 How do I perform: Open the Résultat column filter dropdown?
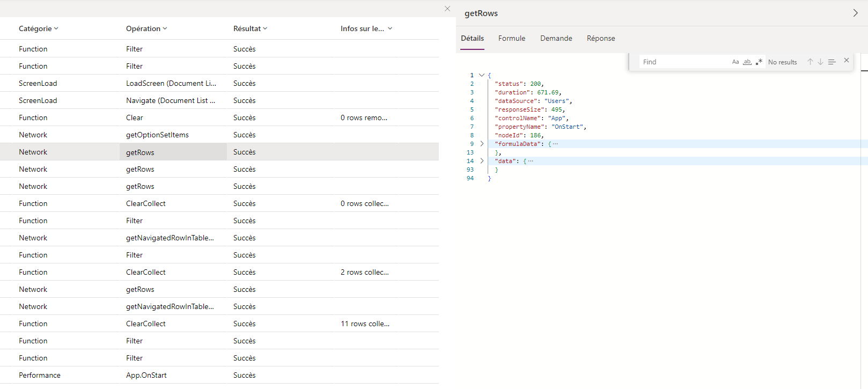(x=265, y=29)
